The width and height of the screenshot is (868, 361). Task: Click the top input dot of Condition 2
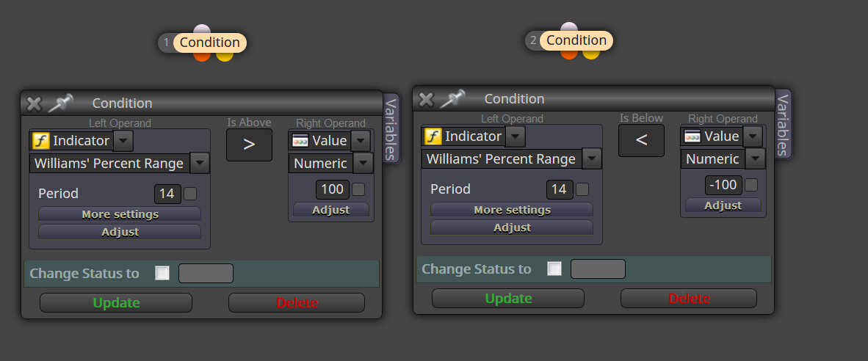[x=569, y=27]
